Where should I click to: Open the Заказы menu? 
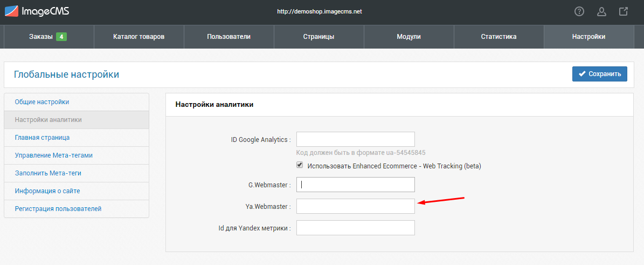click(x=49, y=37)
